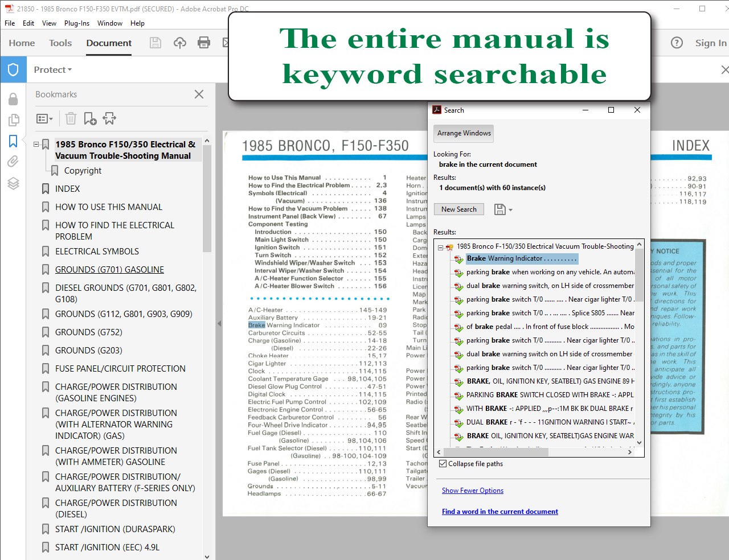Open the Protect dropdown arrow
729x560 pixels.
pos(70,70)
